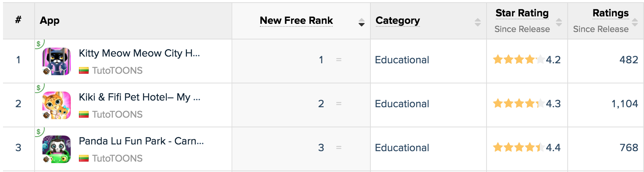Screen dimensions: 644x172
Task: Click the green dollar badge on Kiki & Fifi
Action: (39, 88)
